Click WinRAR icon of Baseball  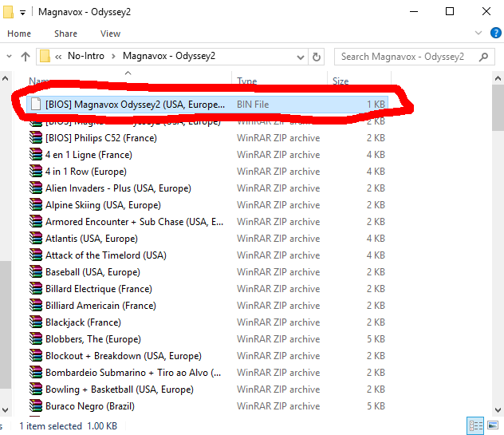pyautogui.click(x=36, y=271)
